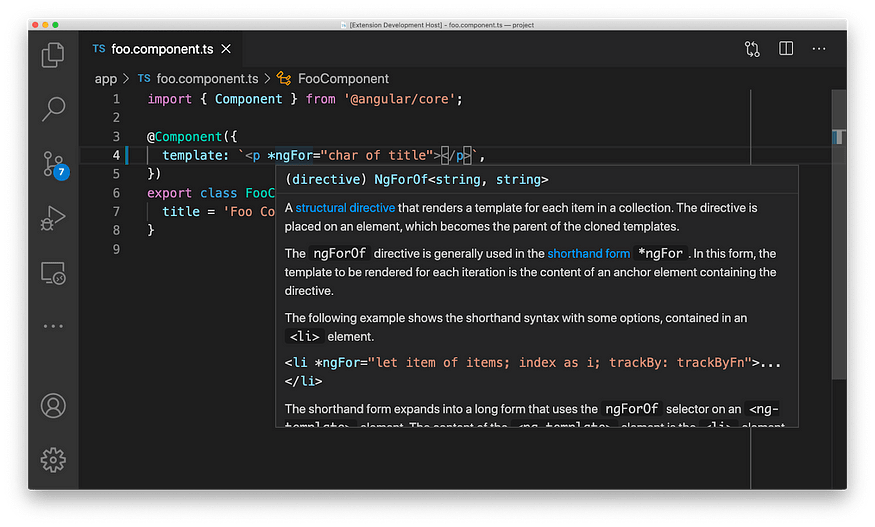Open the Manage gear menu
Image resolution: width=875 pixels, height=527 pixels.
point(53,460)
